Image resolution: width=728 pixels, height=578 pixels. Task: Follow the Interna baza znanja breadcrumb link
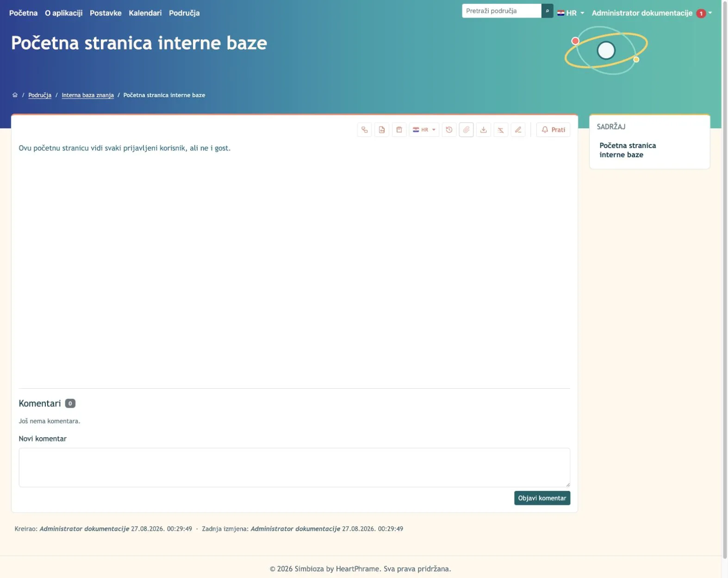[x=87, y=95]
